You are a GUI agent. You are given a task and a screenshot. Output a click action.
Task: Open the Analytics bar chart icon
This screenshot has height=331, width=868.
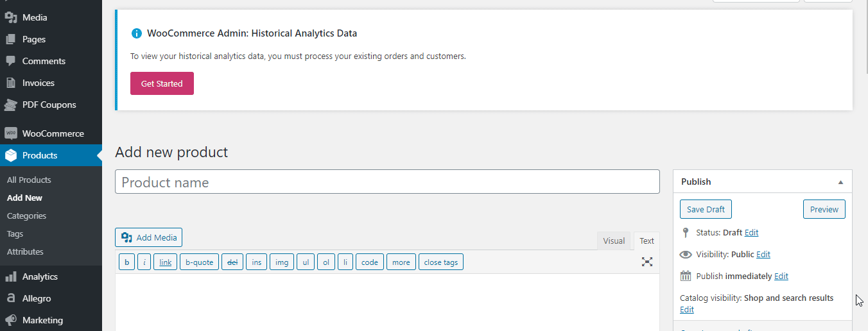click(x=10, y=276)
